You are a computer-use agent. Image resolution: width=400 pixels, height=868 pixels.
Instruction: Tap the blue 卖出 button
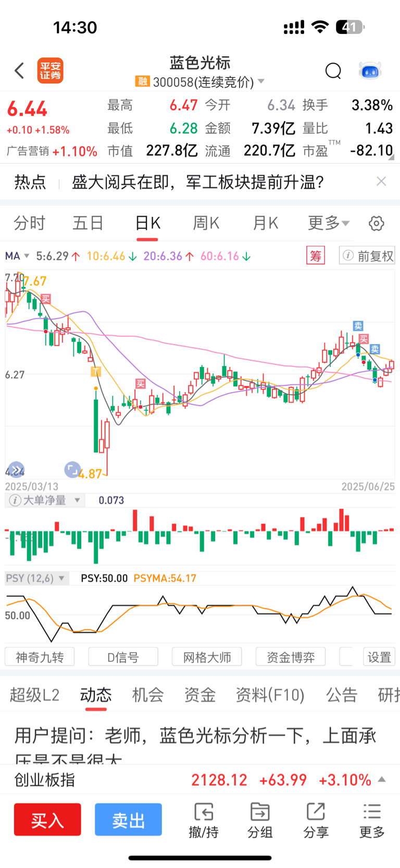128,820
